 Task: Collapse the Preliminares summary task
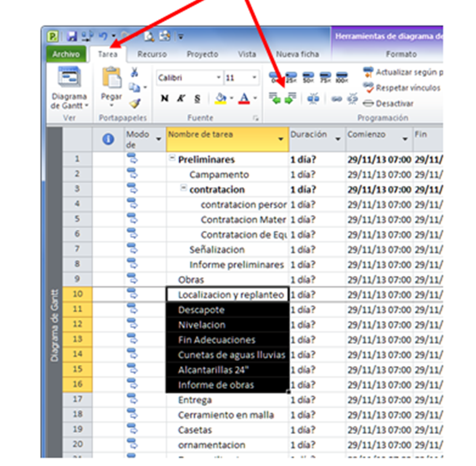pos(172,158)
